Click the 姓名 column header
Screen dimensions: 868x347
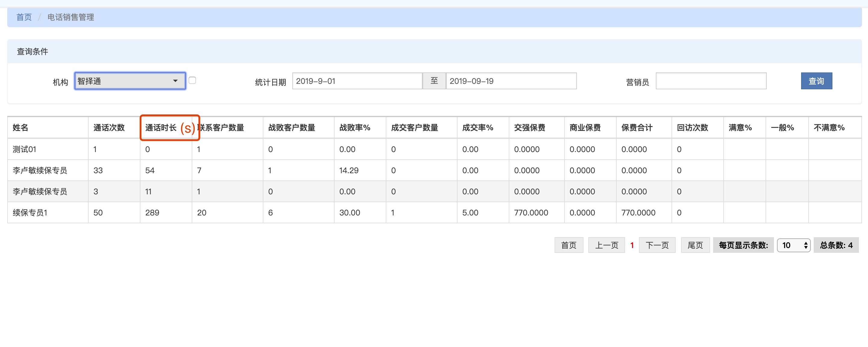(x=20, y=127)
